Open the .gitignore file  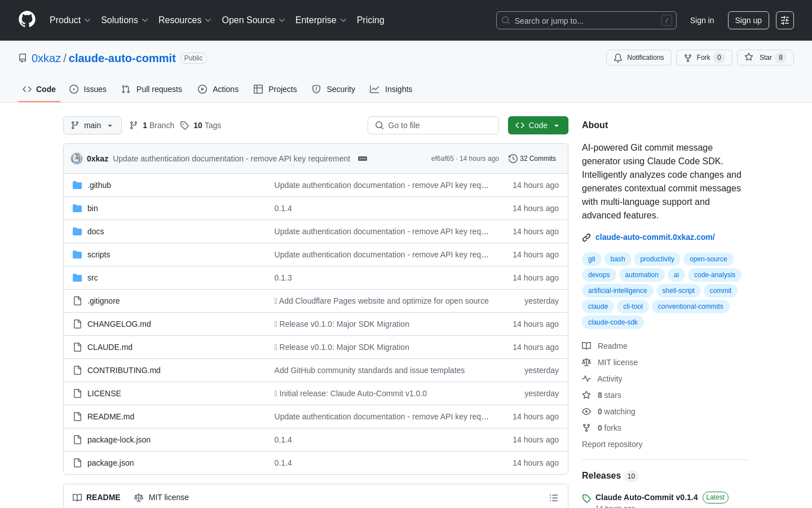point(103,301)
